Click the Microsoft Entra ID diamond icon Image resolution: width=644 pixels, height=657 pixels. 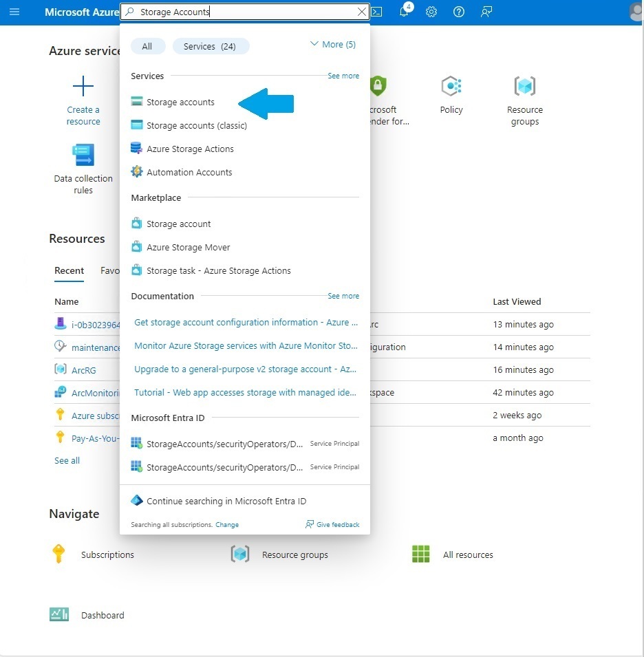137,501
